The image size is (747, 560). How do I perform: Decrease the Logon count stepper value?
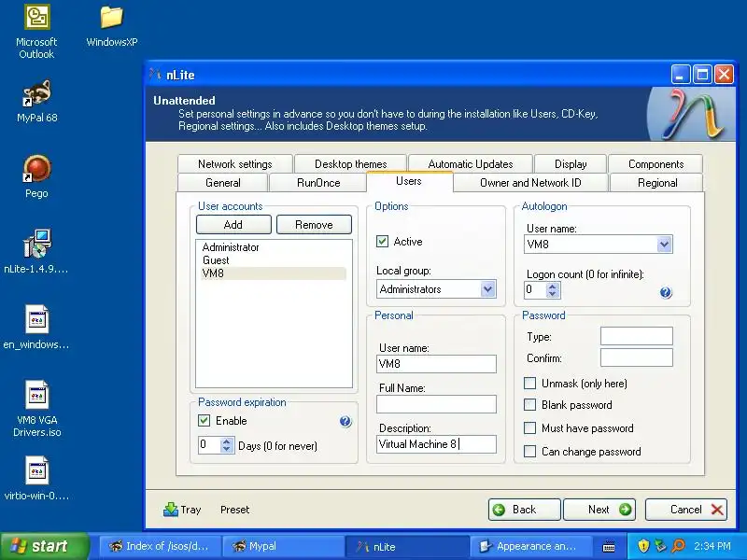pos(553,294)
